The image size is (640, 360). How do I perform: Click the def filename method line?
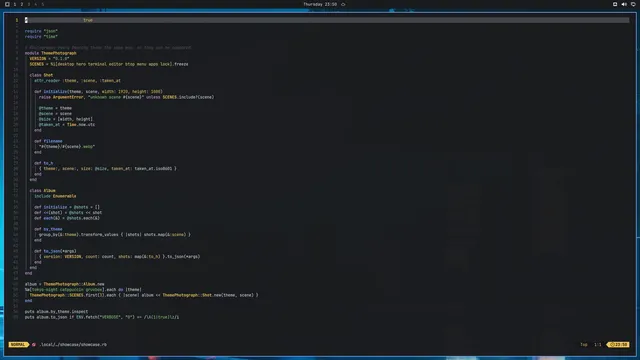tap(48, 141)
